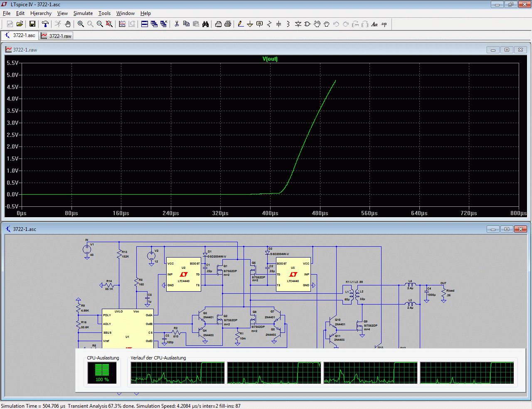The width and height of the screenshot is (532, 409).
Task: Select the ground symbol tool
Action: [x=250, y=24]
